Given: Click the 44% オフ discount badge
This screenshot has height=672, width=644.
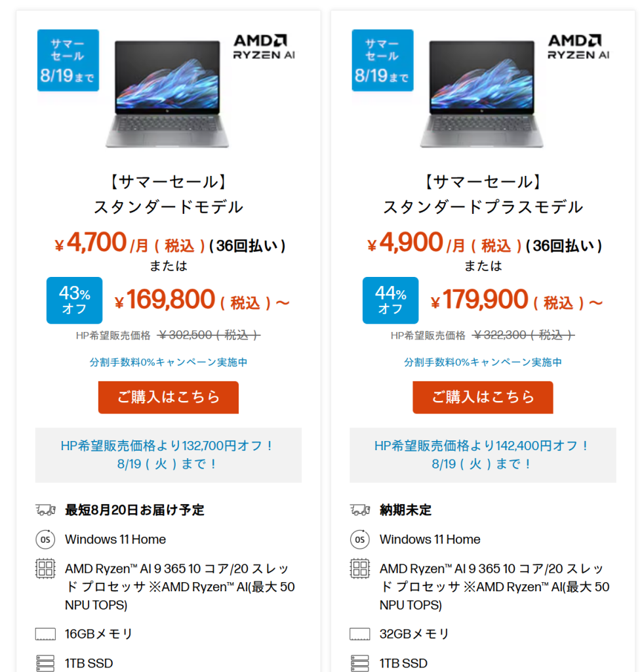Looking at the screenshot, I should (x=390, y=301).
